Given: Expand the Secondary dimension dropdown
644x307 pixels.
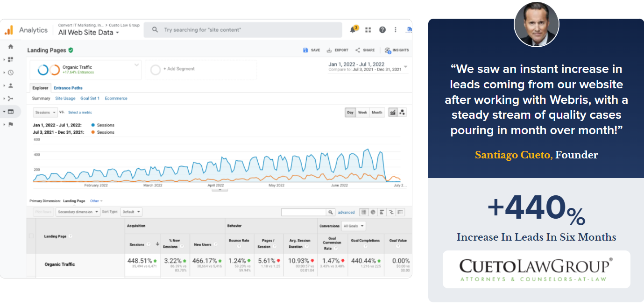Looking at the screenshot, I should point(78,212).
